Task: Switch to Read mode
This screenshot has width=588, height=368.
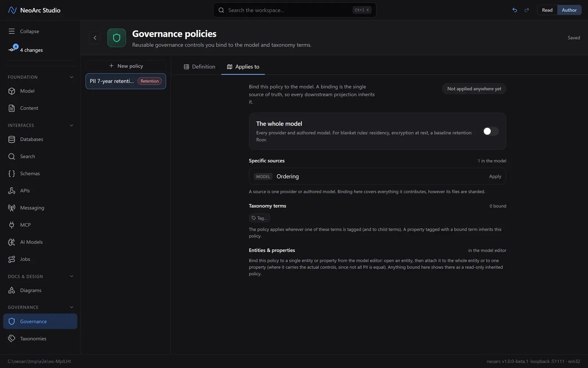Action: tap(547, 10)
